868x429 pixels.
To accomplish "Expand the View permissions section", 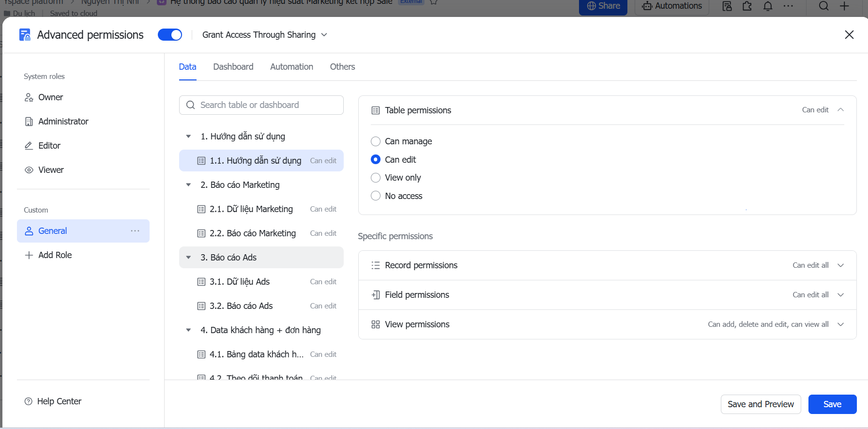I will pos(608,324).
